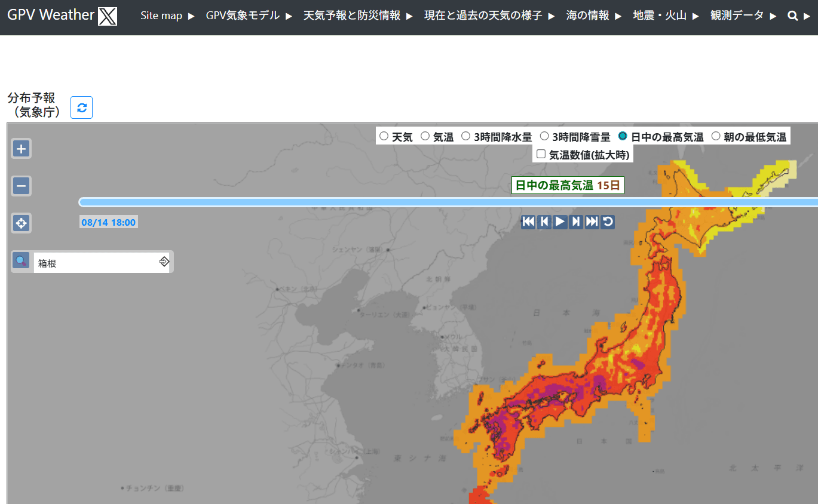Skip to the last forecast frame
Screen dimensions: 818x504
(x=592, y=222)
